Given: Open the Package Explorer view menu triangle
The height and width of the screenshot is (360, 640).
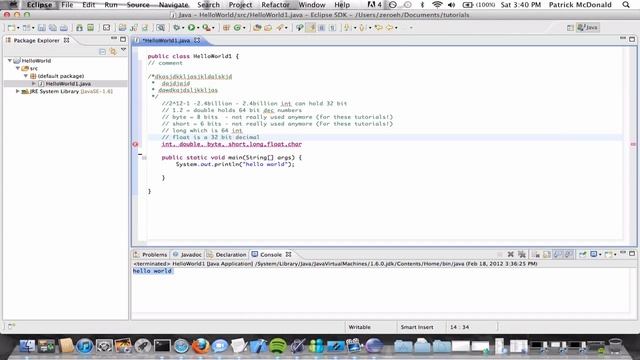Looking at the screenshot, I should pos(123,50).
